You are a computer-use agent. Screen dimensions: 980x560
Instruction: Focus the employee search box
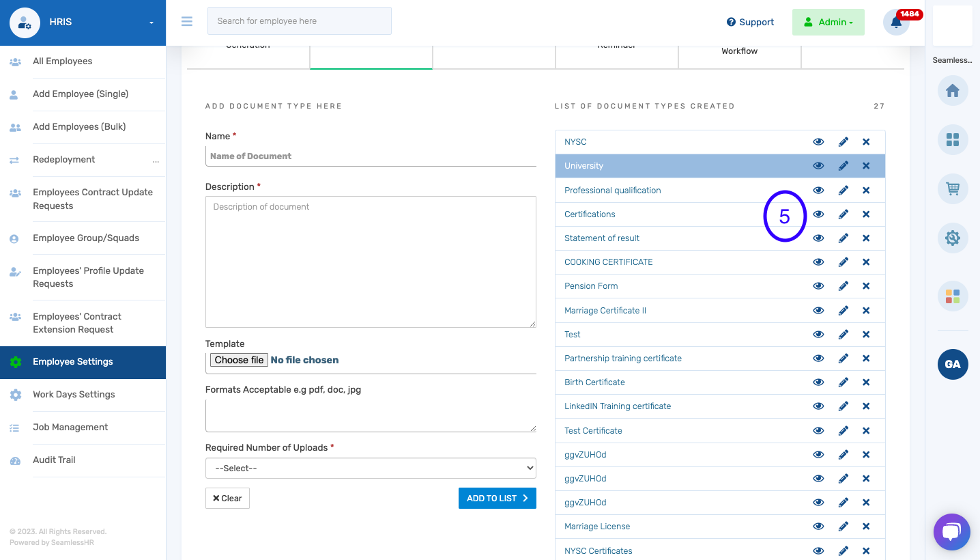300,21
